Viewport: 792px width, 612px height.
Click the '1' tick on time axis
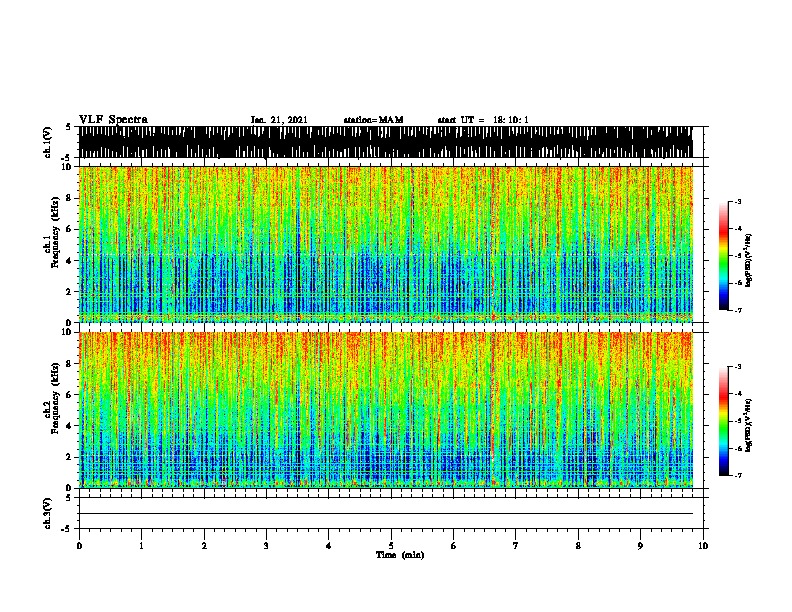pos(141,546)
